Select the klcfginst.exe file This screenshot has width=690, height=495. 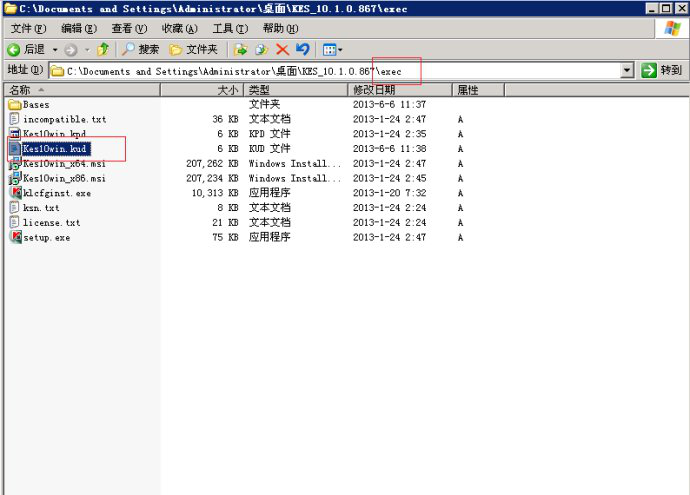tap(56, 193)
